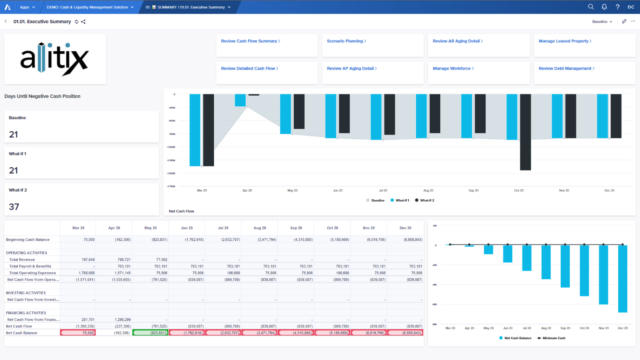Click the FINANCING ACTIVITIES section header
Viewport: 640px width, 360px height.
(26, 313)
